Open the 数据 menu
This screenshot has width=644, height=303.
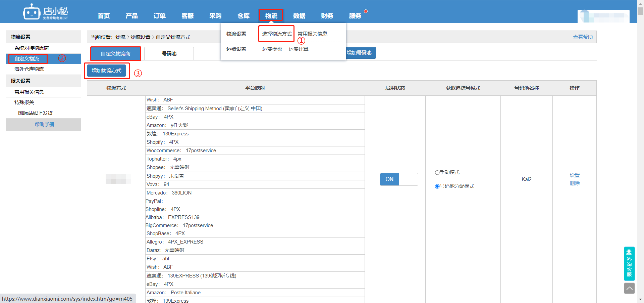pos(299,16)
